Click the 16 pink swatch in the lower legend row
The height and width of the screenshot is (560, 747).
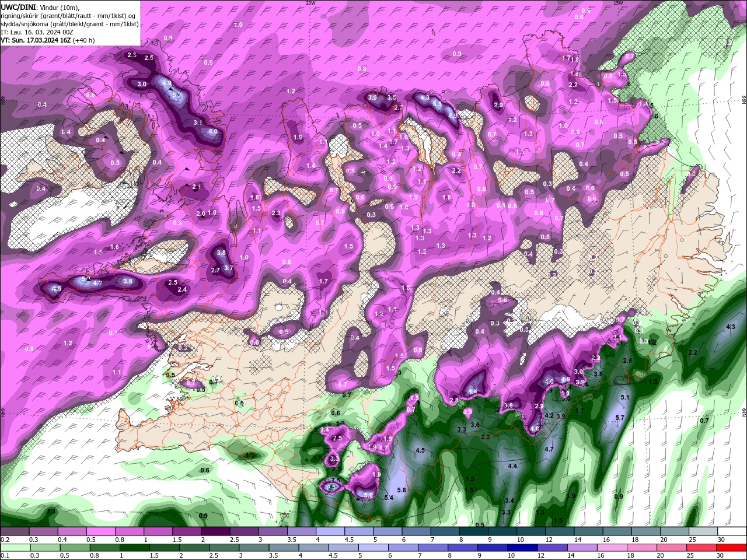click(613, 548)
